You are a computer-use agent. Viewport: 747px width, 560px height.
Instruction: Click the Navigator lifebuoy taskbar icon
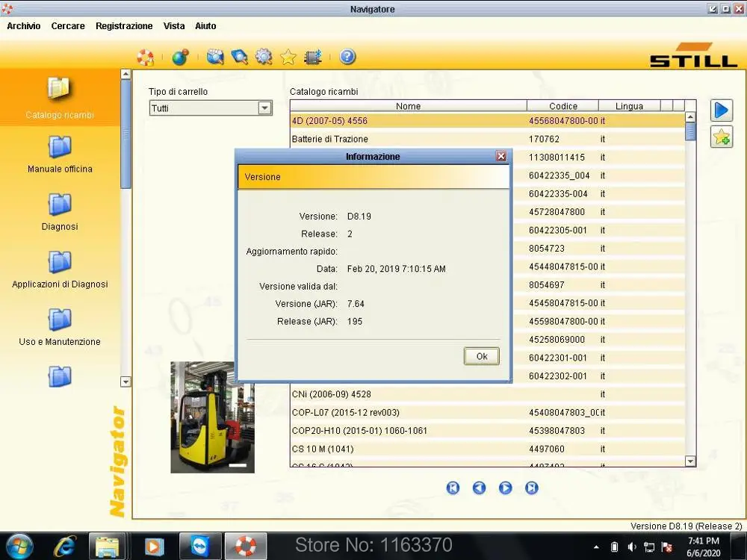coord(245,547)
